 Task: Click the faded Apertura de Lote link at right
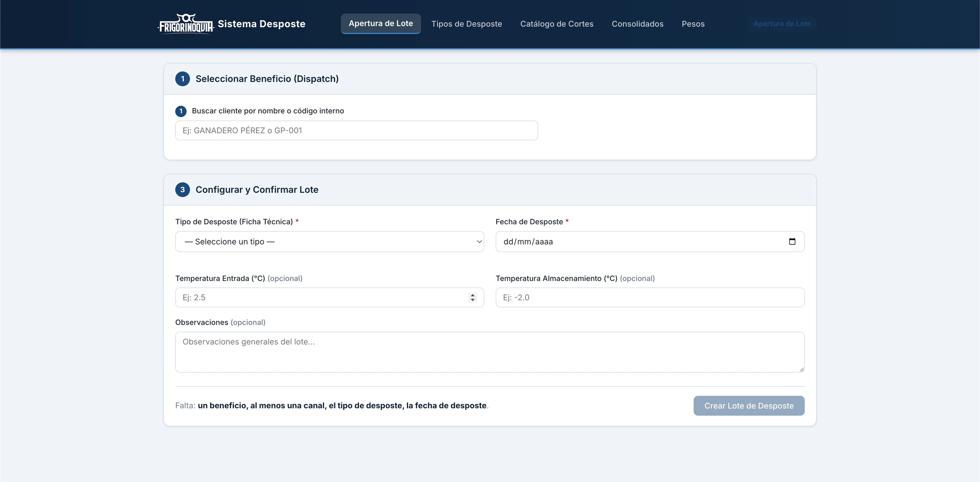(x=782, y=24)
